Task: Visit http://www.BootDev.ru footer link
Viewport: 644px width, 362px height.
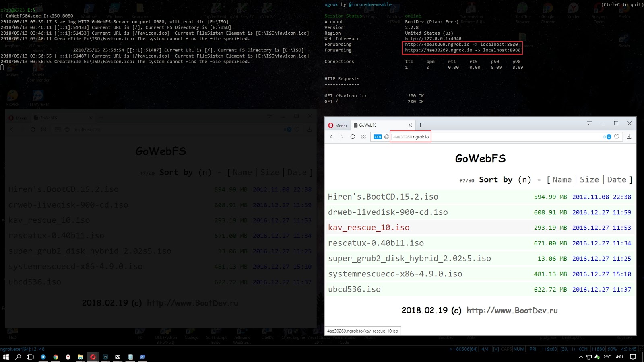Action: pyautogui.click(x=512, y=311)
